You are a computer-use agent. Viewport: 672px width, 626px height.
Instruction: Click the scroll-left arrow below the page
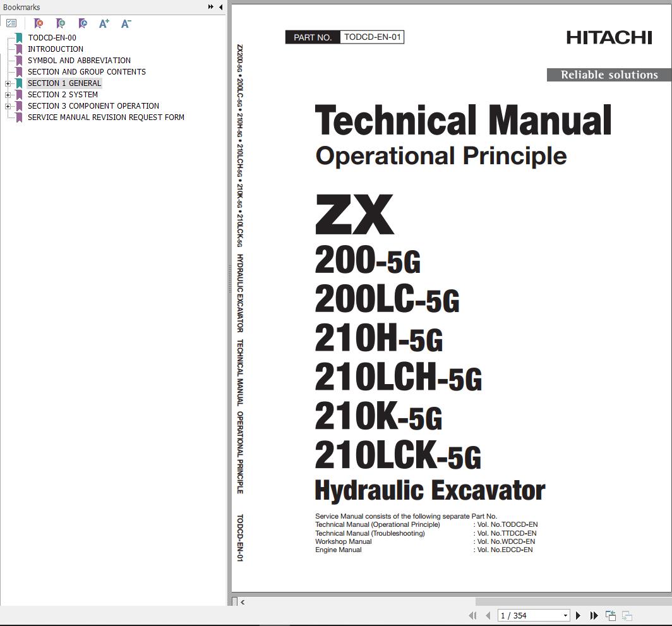(243, 602)
